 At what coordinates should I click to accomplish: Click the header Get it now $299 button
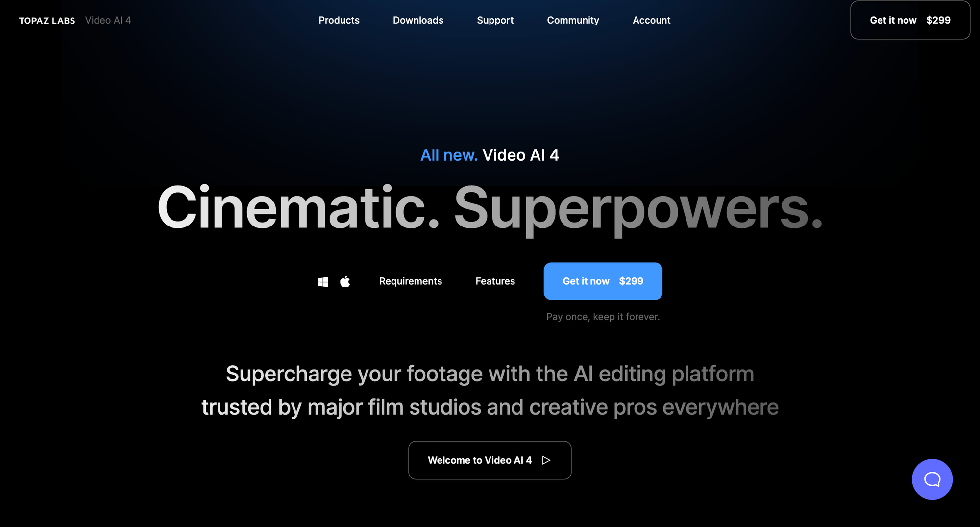(910, 20)
